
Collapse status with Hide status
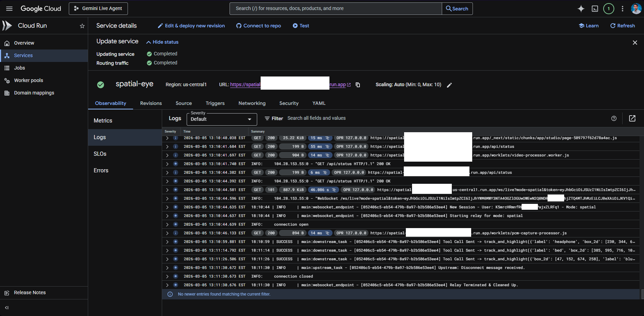tap(162, 42)
